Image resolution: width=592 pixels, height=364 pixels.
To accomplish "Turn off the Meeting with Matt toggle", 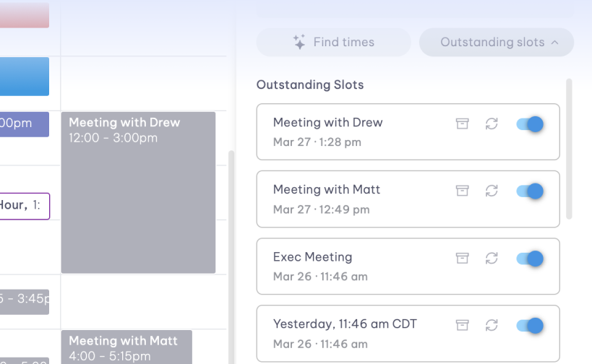I will coord(530,191).
